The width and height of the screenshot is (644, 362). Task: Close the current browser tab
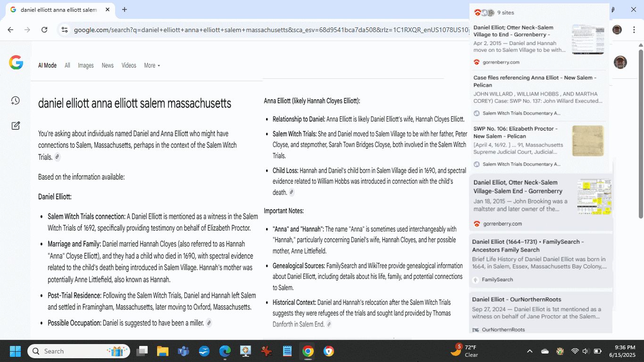(107, 9)
